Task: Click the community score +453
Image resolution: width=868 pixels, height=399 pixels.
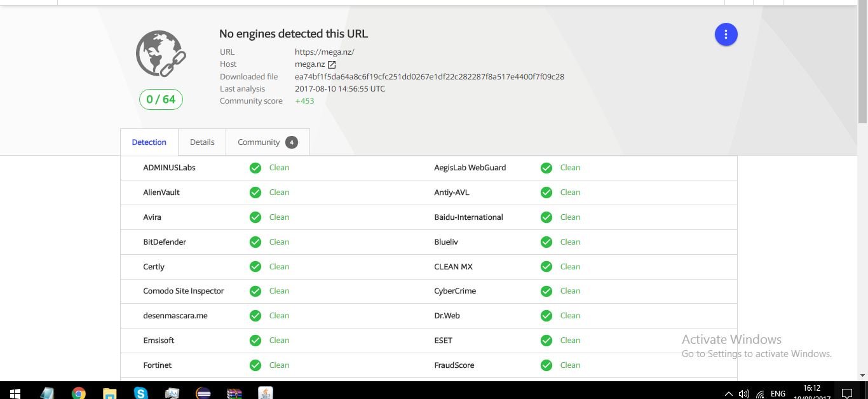Action: (304, 101)
